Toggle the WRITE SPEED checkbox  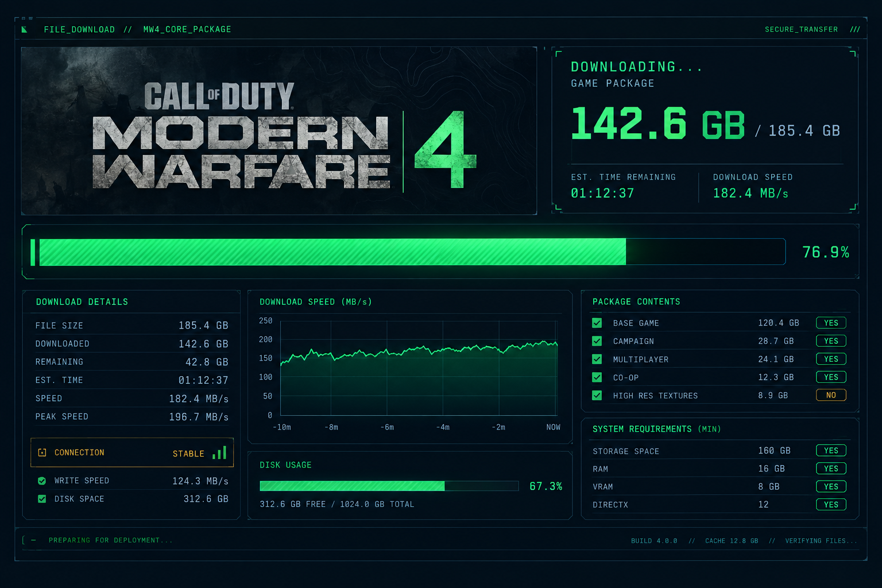(42, 481)
